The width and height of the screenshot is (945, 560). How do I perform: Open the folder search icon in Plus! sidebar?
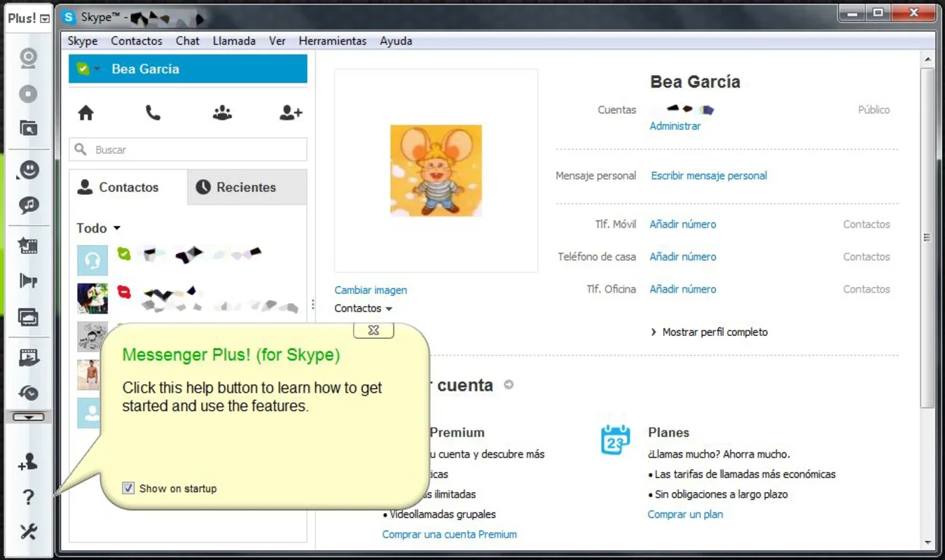[28, 128]
